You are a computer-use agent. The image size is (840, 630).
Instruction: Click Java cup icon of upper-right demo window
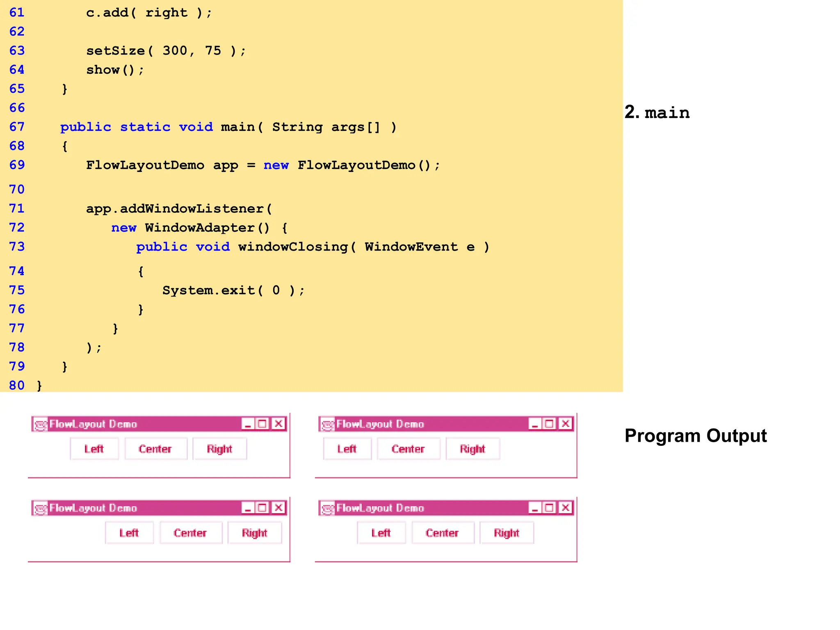328,425
